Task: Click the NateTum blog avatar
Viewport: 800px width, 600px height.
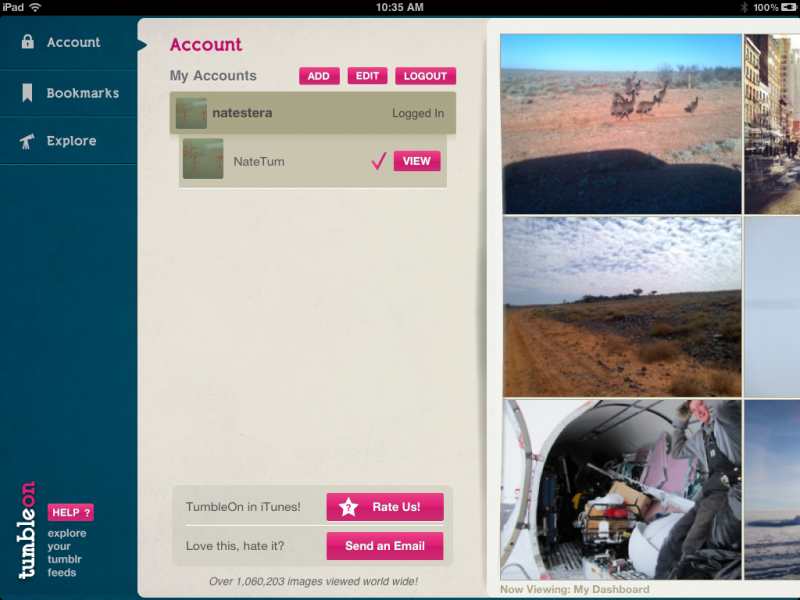Action: [203, 159]
